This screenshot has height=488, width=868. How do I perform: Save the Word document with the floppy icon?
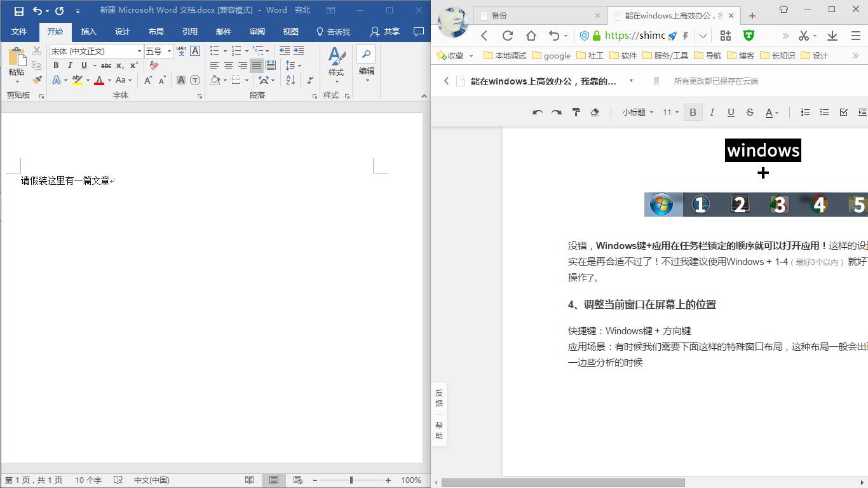(19, 11)
